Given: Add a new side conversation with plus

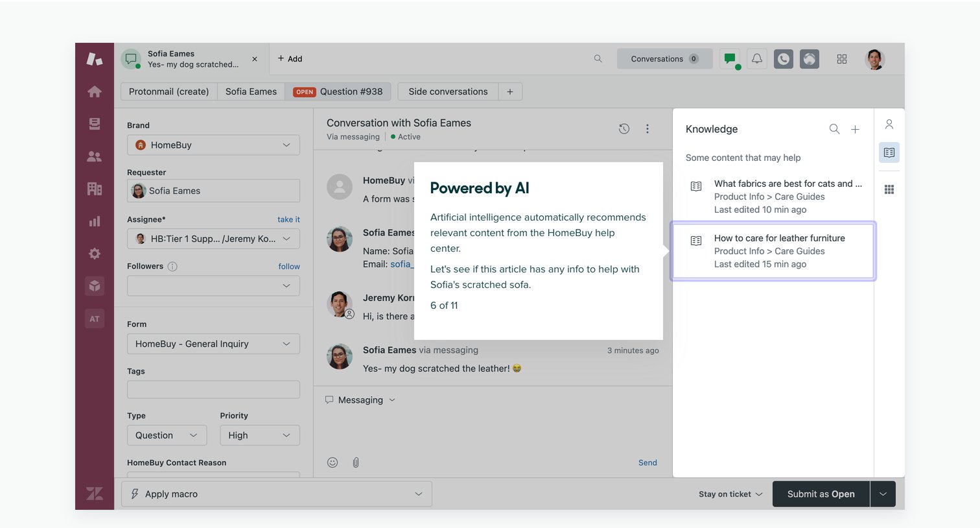Looking at the screenshot, I should point(510,91).
